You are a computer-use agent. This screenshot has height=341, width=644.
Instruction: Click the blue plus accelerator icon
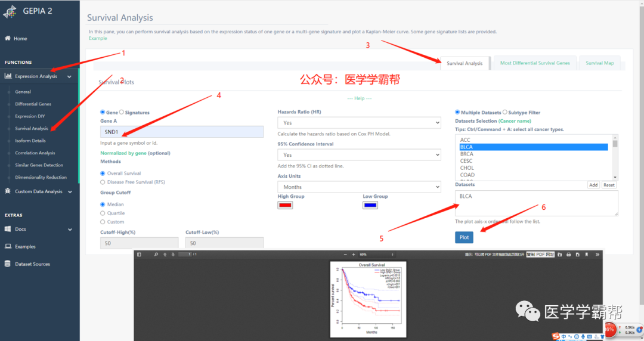[639, 330]
